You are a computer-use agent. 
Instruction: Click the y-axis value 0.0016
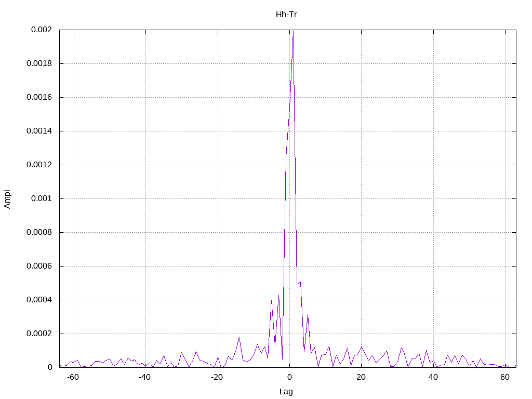pyautogui.click(x=39, y=97)
